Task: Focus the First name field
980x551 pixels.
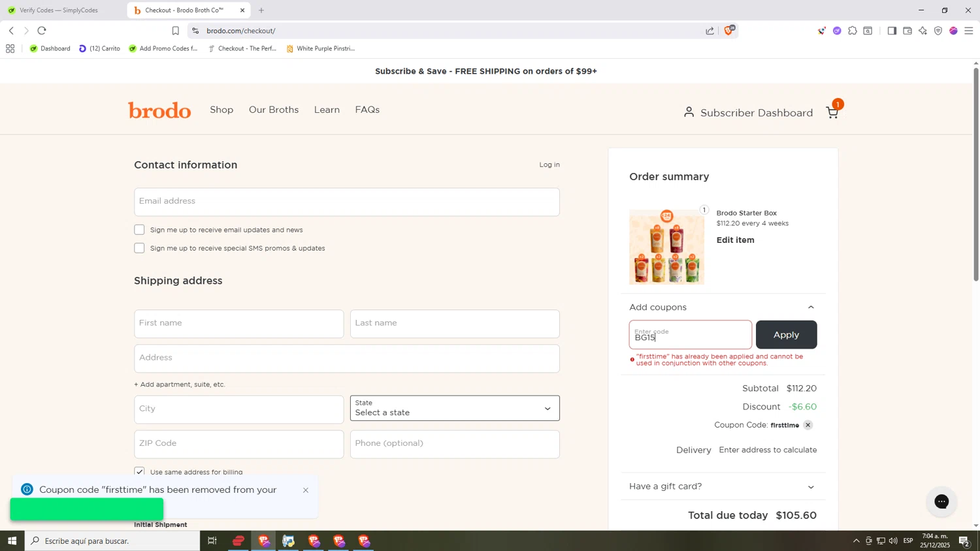Action: point(238,324)
